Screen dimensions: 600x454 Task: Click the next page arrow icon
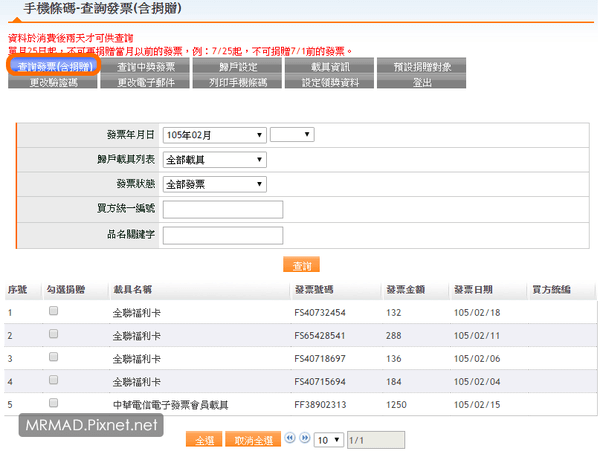point(304,438)
